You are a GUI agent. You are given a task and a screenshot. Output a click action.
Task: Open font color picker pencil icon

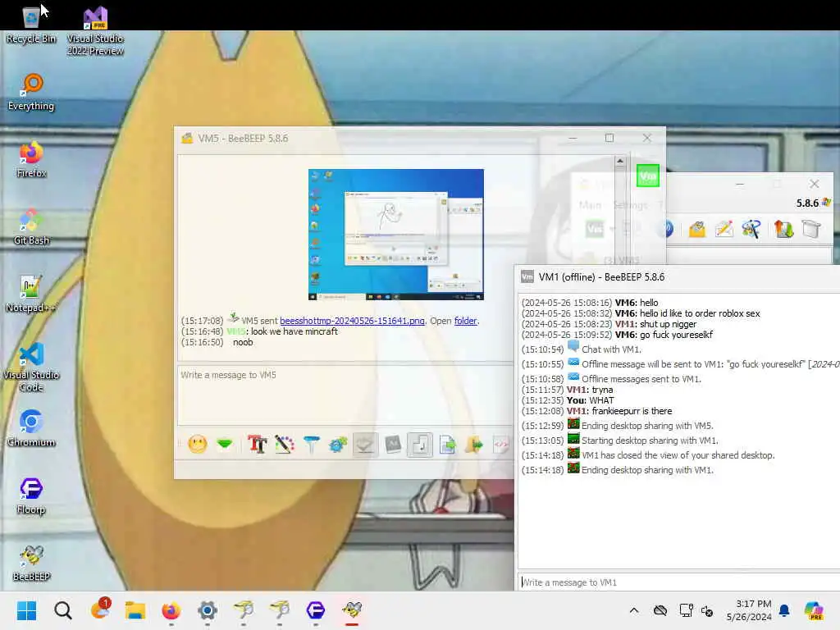point(285,444)
